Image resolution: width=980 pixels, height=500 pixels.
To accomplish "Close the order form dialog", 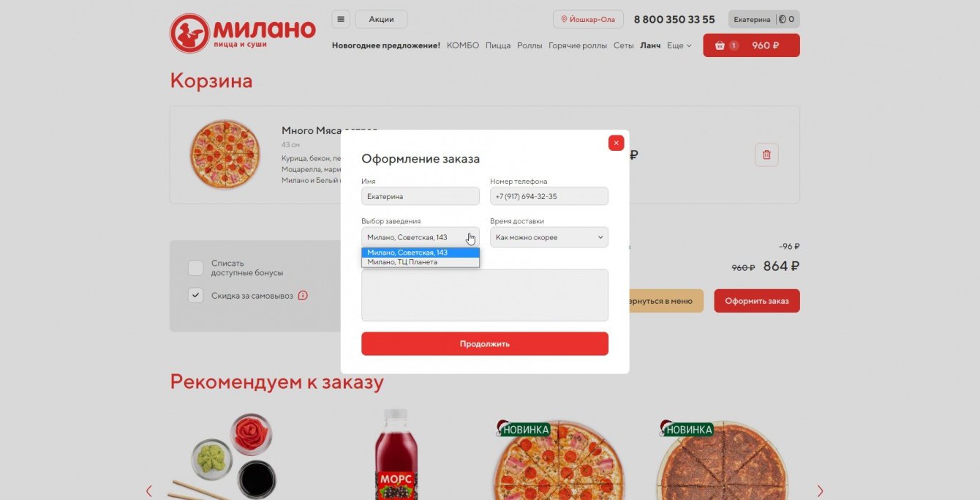I will tap(616, 143).
